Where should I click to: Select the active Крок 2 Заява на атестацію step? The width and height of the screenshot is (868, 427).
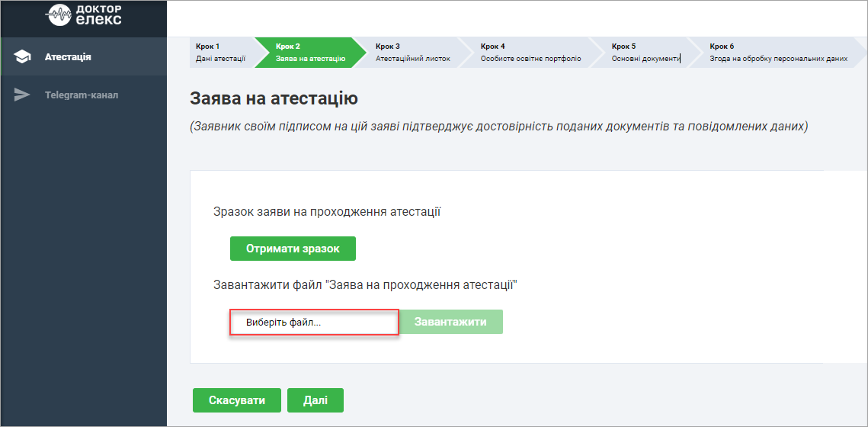click(x=309, y=52)
